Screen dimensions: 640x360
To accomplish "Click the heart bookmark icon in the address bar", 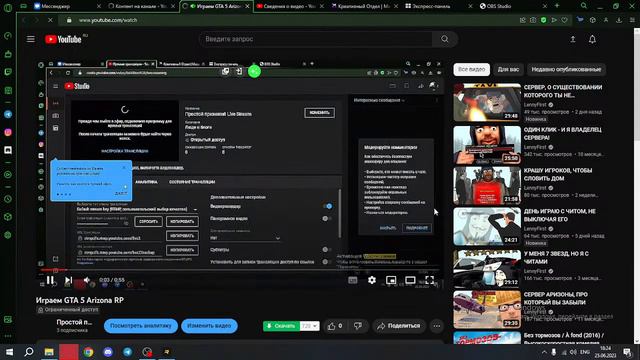I will pyautogui.click(x=564, y=20).
